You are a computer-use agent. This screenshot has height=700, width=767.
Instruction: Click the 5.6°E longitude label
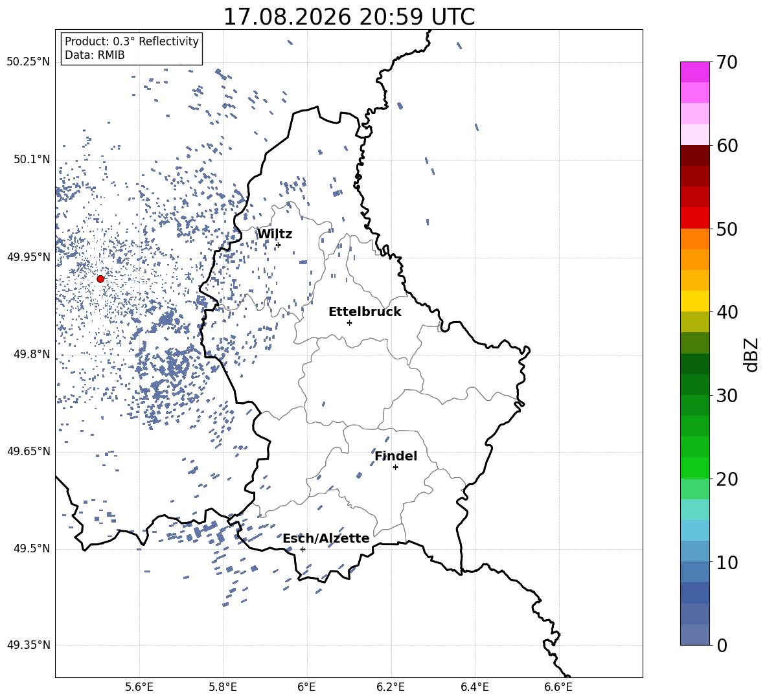point(139,687)
